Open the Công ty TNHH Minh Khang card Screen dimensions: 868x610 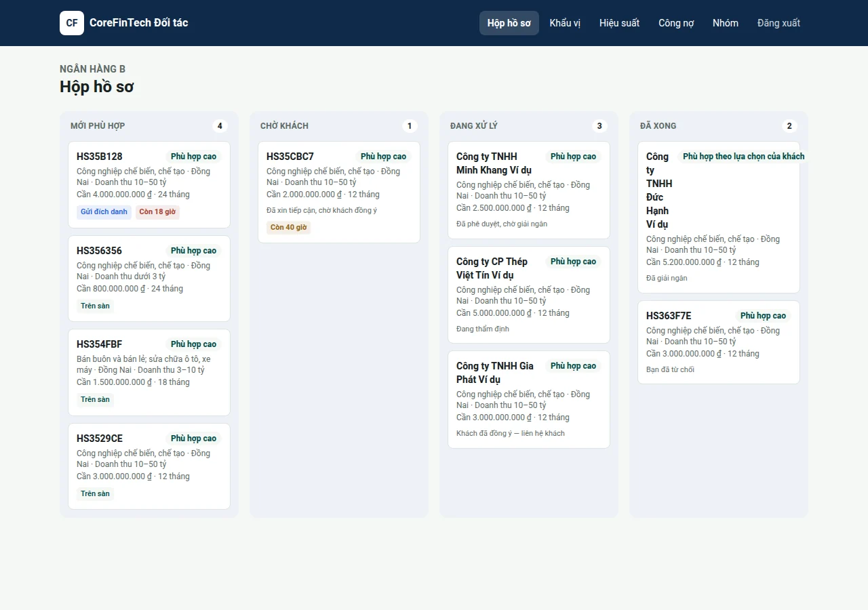pos(529,190)
